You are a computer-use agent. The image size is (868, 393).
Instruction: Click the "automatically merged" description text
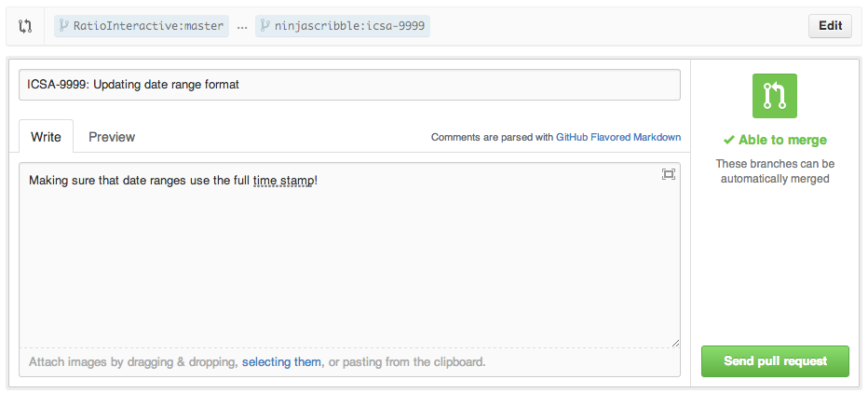pyautogui.click(x=775, y=179)
